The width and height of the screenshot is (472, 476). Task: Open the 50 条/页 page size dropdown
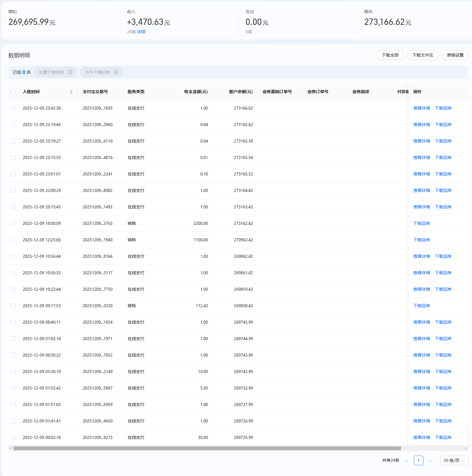click(454, 460)
